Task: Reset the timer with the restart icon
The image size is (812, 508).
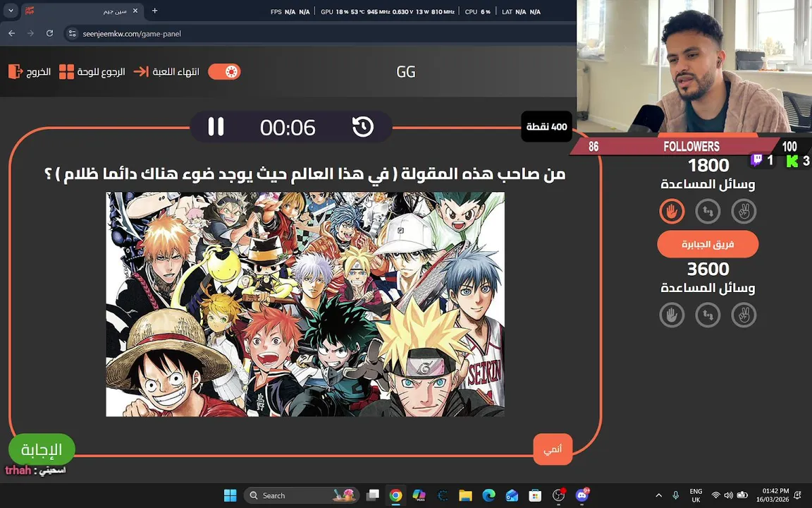Action: (x=362, y=126)
